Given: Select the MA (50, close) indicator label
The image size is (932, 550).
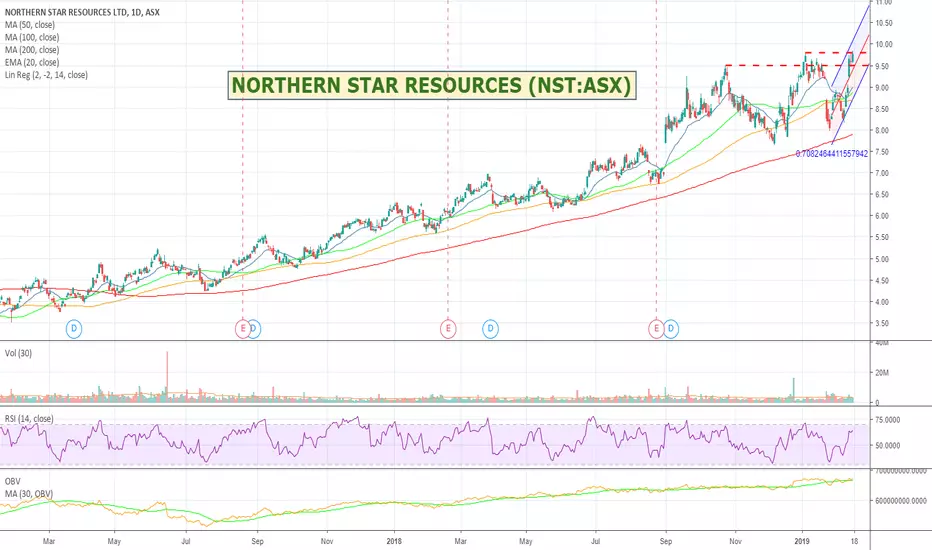Looking at the screenshot, I should pyautogui.click(x=30, y=25).
